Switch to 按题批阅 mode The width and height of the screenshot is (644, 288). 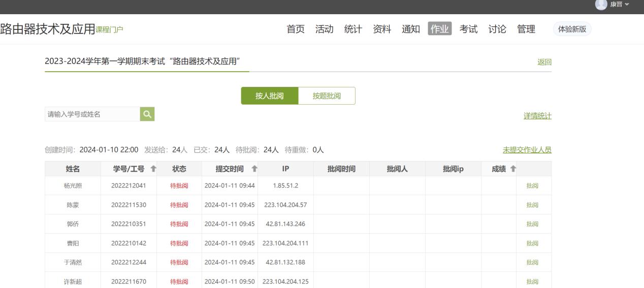pyautogui.click(x=327, y=96)
